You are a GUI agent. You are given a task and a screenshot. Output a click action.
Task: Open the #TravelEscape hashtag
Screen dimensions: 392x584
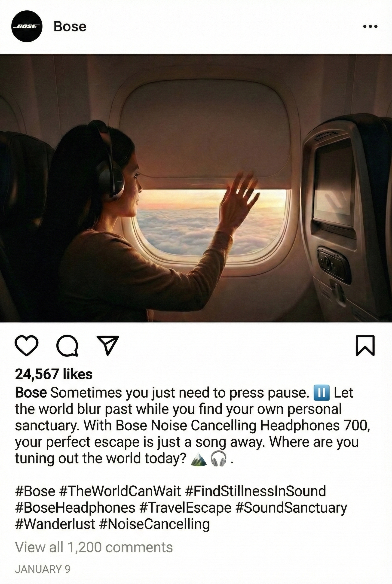click(x=185, y=507)
